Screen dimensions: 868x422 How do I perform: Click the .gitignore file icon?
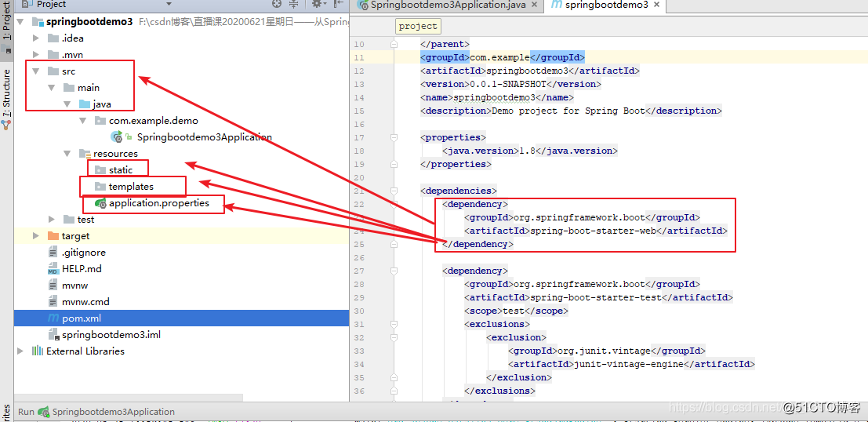(53, 253)
